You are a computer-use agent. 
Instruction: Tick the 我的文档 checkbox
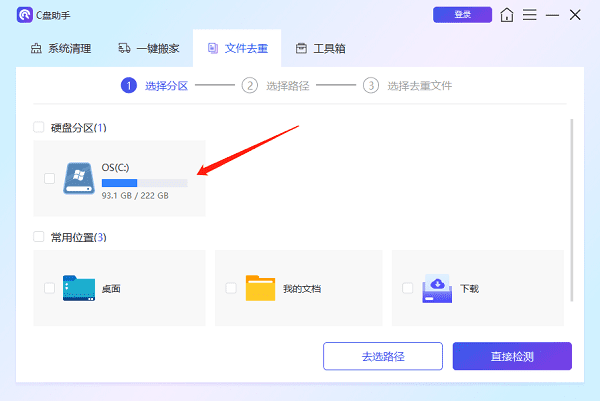(x=231, y=288)
